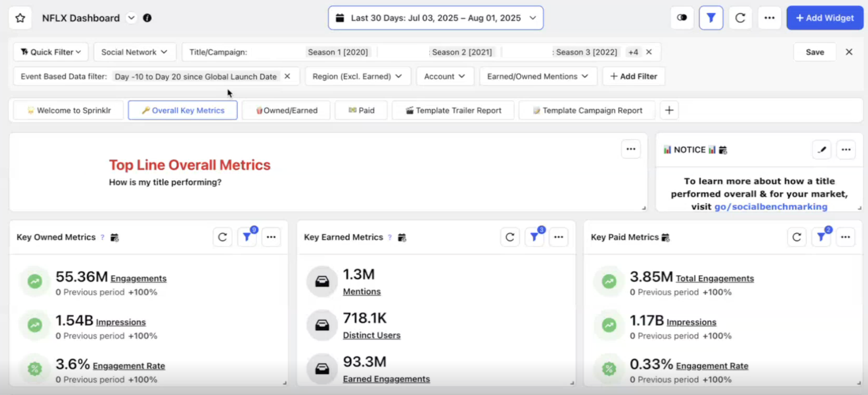Image resolution: width=868 pixels, height=395 pixels.
Task: Open Impressions metric in Key Paid Metrics
Action: coord(691,322)
